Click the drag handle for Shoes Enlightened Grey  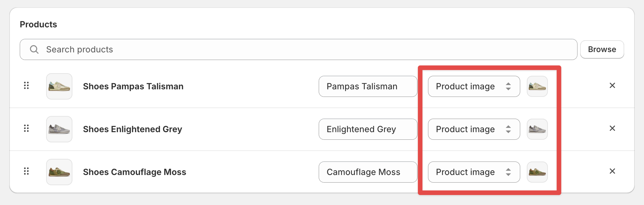pos(26,129)
